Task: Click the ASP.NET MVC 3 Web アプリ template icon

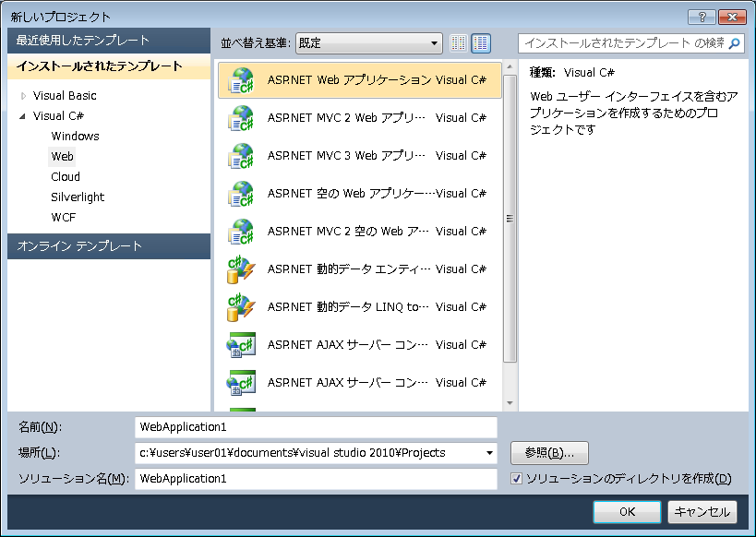Action: [x=241, y=156]
